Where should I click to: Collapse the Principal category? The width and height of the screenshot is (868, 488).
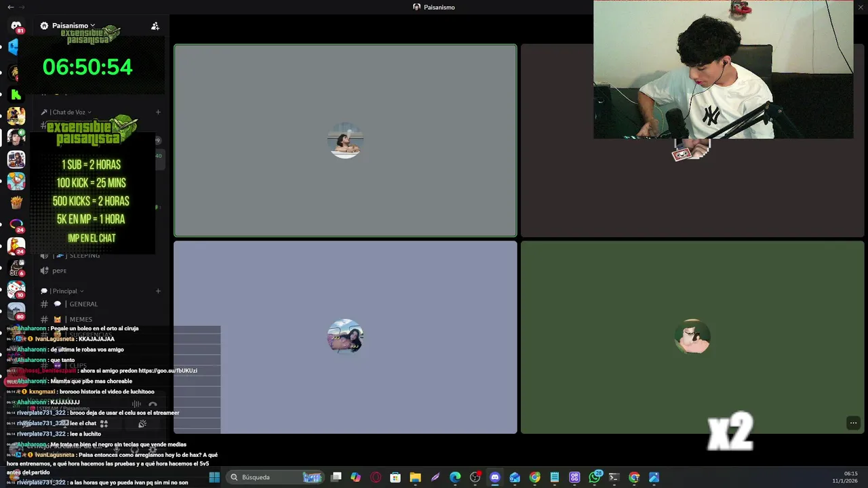[x=62, y=291]
